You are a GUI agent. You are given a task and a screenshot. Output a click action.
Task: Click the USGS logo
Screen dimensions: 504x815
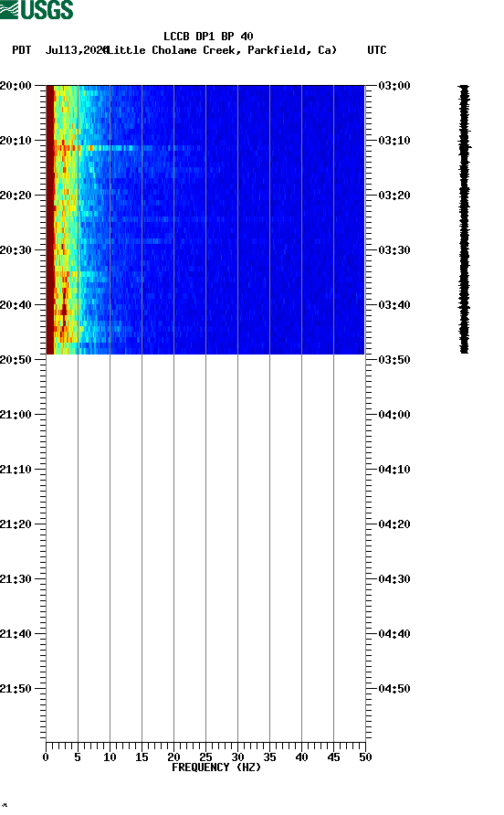pos(37,10)
